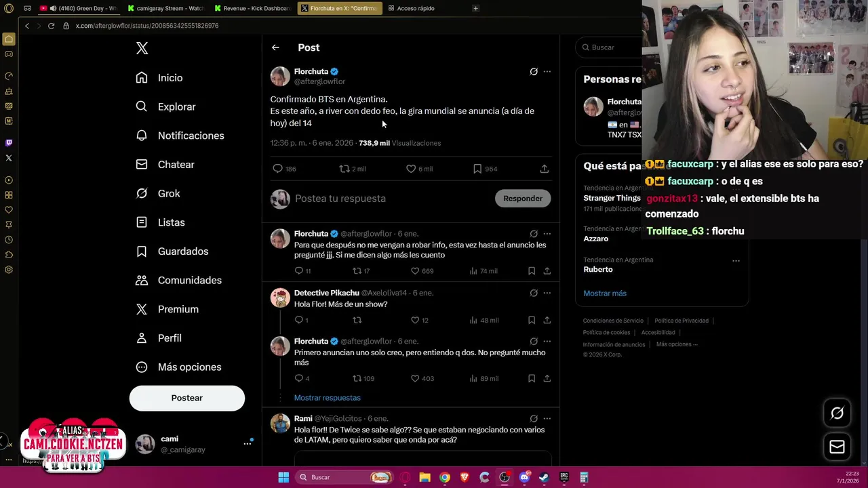Open Explorar in the X navigation
Screen dimensions: 868x488
165,106
